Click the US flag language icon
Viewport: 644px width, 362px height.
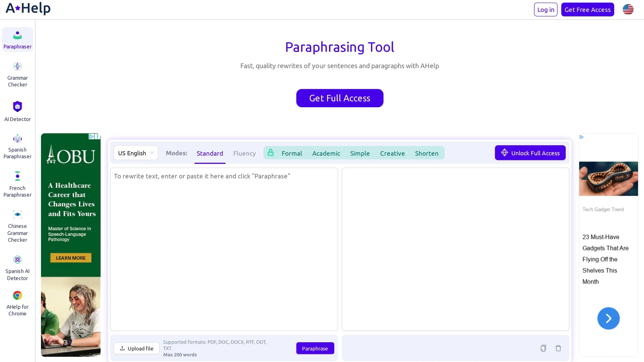[x=628, y=9]
